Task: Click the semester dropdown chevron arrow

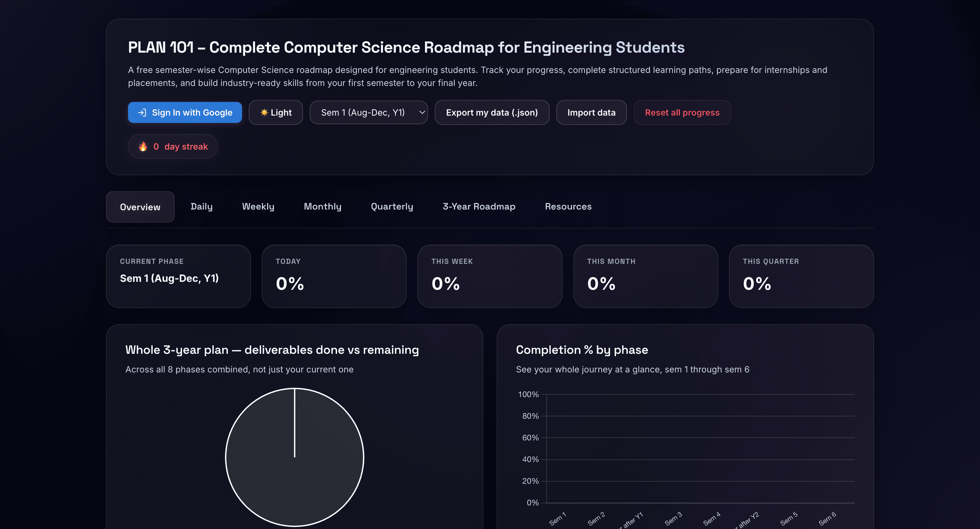Action: coord(422,113)
